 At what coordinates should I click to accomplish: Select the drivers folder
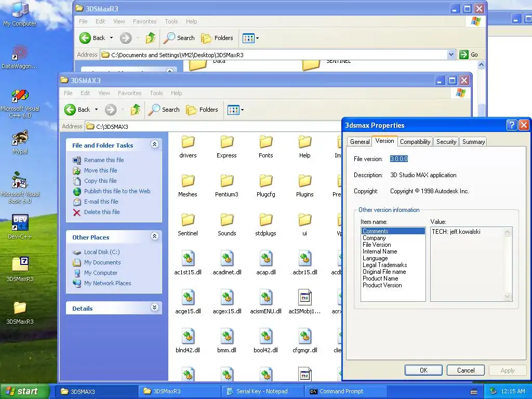[188, 147]
